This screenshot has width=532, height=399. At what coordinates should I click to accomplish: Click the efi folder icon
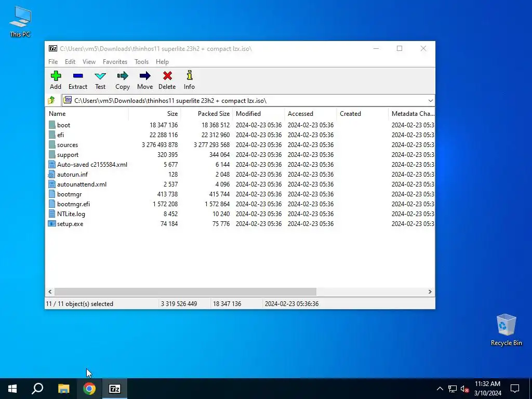[52, 135]
